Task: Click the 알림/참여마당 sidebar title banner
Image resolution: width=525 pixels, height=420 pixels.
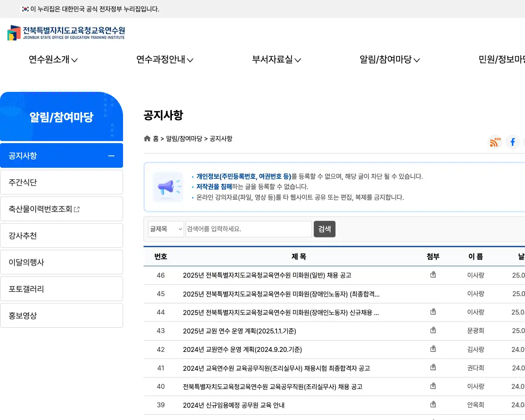Action: click(62, 116)
